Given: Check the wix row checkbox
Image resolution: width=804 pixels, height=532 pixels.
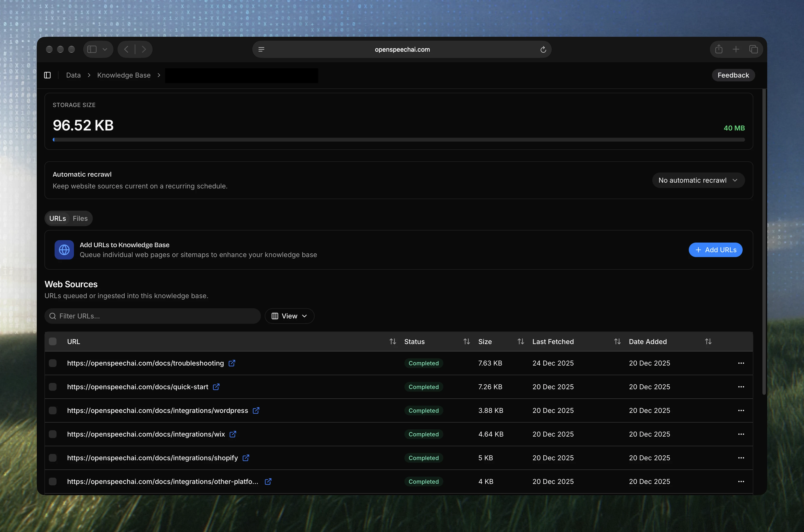Looking at the screenshot, I should point(53,434).
